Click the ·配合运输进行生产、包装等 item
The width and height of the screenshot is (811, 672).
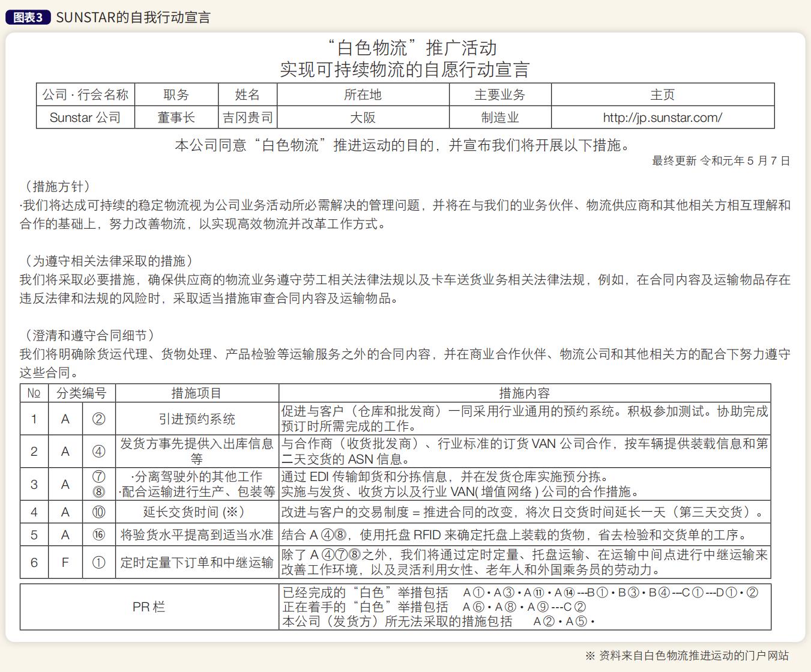click(197, 492)
